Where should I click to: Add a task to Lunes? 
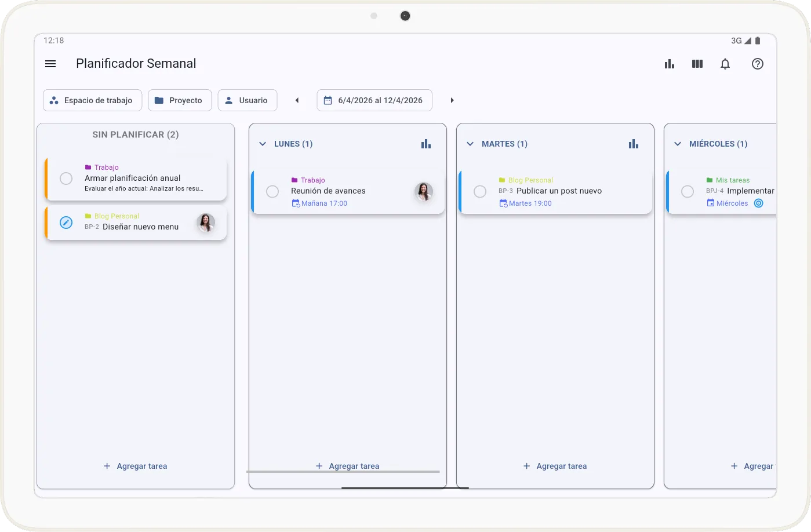(x=347, y=466)
